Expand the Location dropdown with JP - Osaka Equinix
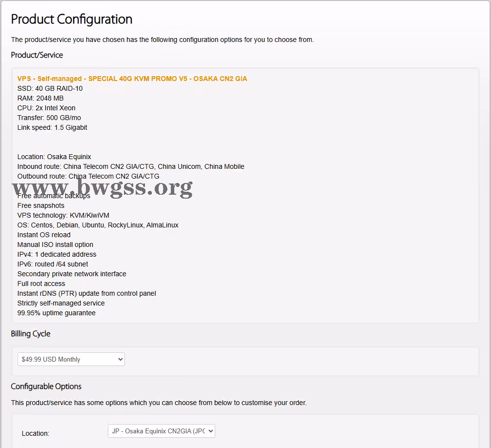Image resolution: width=491 pixels, height=448 pixels. tap(161, 431)
